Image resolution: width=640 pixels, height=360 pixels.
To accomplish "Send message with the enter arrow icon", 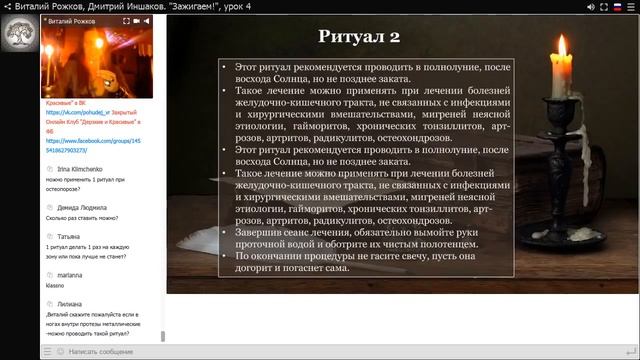I will coord(631,351).
